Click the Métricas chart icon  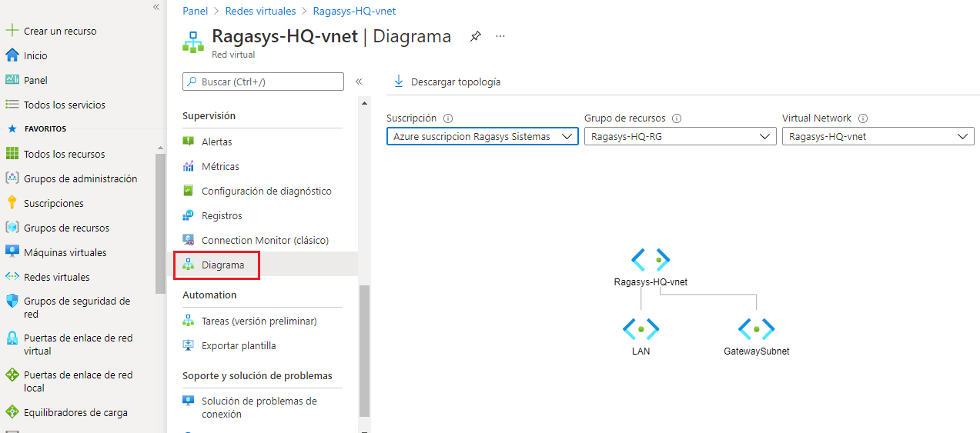click(x=189, y=166)
